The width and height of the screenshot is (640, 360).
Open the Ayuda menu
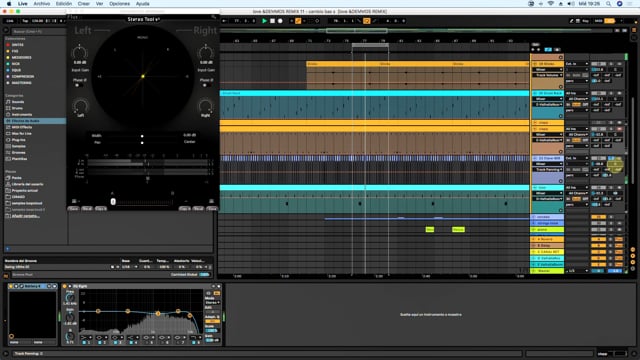pos(142,4)
